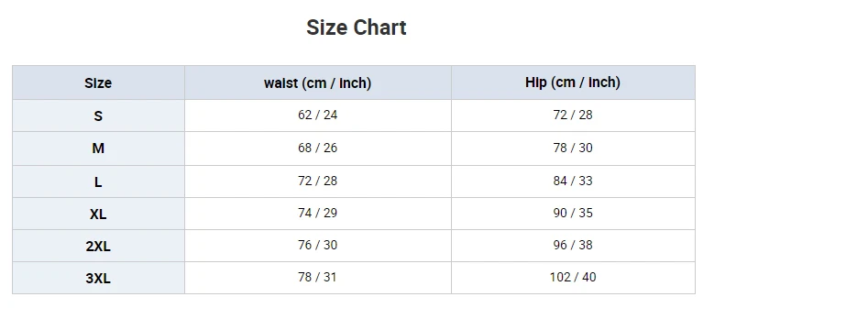Select waist value 68 / 26
The width and height of the screenshot is (868, 330).
318,148
